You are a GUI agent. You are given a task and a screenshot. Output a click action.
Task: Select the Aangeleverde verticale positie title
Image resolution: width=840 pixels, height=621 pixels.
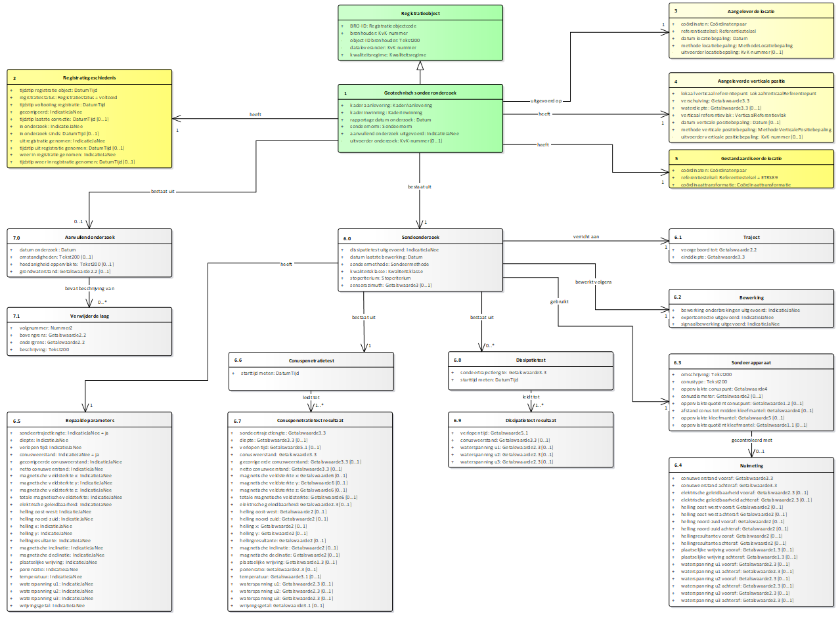coord(750,81)
